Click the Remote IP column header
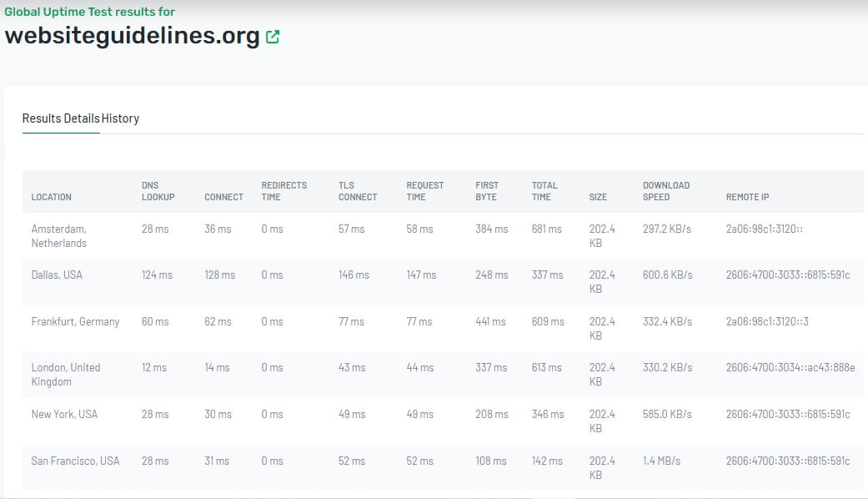The width and height of the screenshot is (868, 499). 747,197
